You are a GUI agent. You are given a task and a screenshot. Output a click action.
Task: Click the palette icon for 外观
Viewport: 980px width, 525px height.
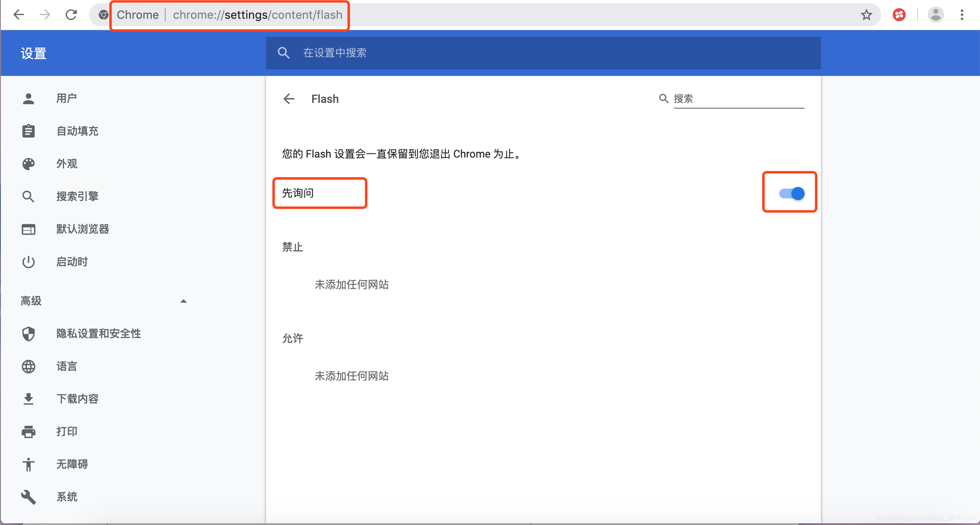pyautogui.click(x=29, y=164)
